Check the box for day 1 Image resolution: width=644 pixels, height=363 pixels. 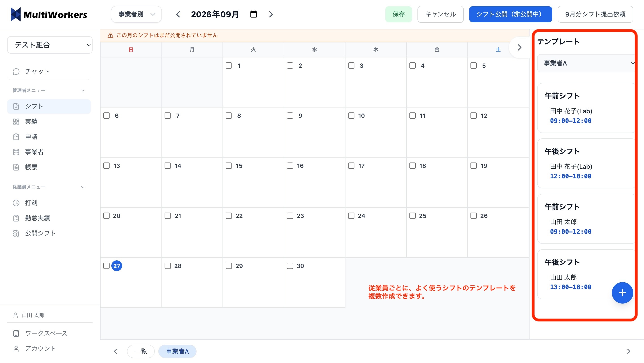(229, 65)
